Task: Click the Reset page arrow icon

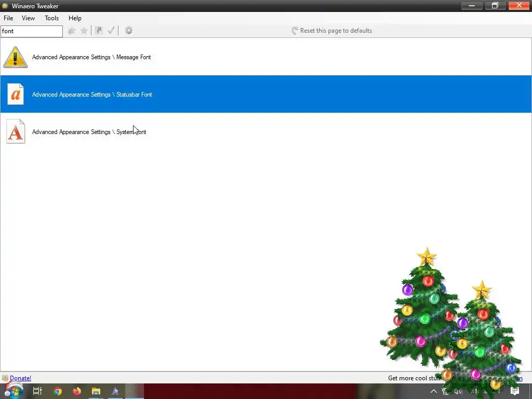Action: pyautogui.click(x=295, y=31)
